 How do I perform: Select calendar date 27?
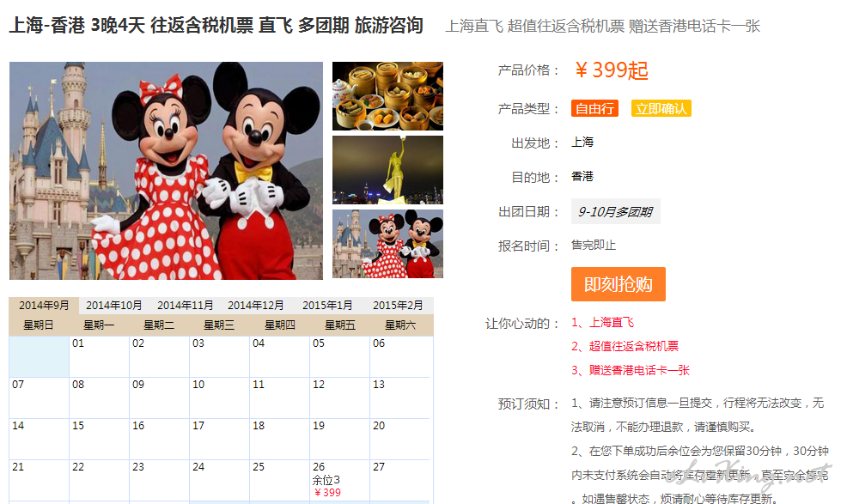pyautogui.click(x=400, y=481)
